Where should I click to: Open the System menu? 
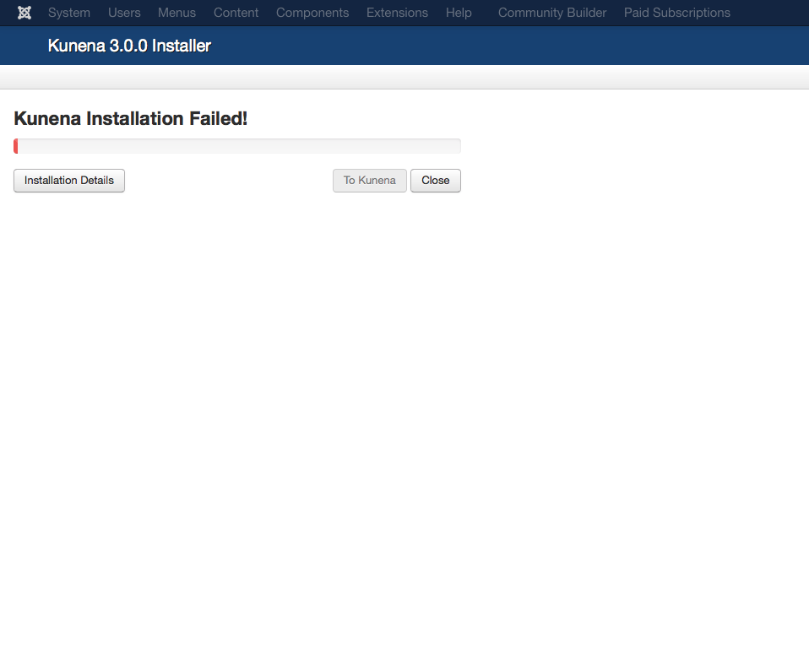coord(69,13)
